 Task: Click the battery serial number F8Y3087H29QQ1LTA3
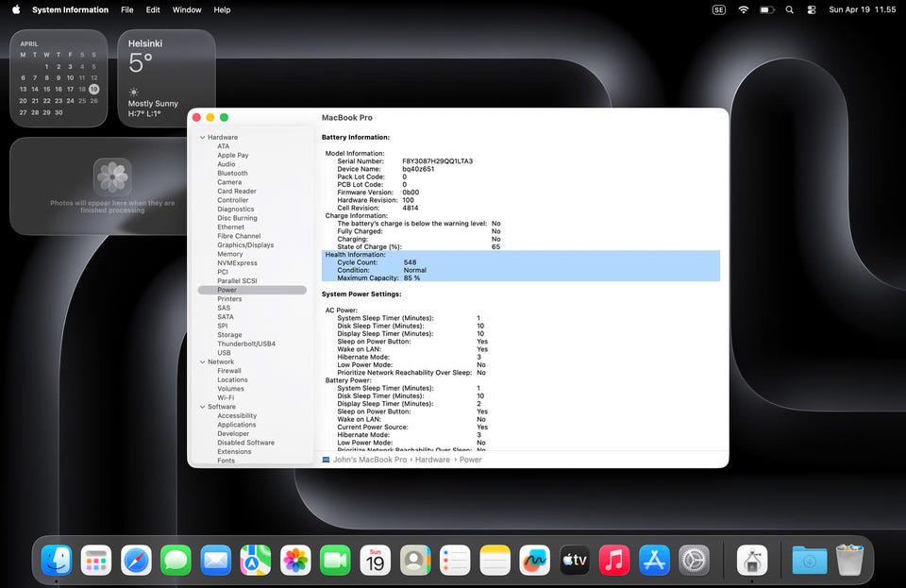[x=437, y=161]
